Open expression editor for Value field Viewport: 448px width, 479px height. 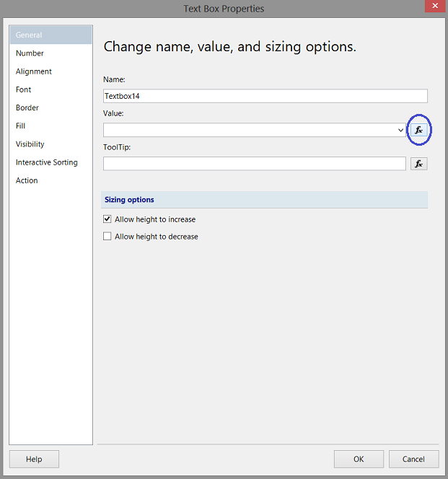tap(418, 130)
